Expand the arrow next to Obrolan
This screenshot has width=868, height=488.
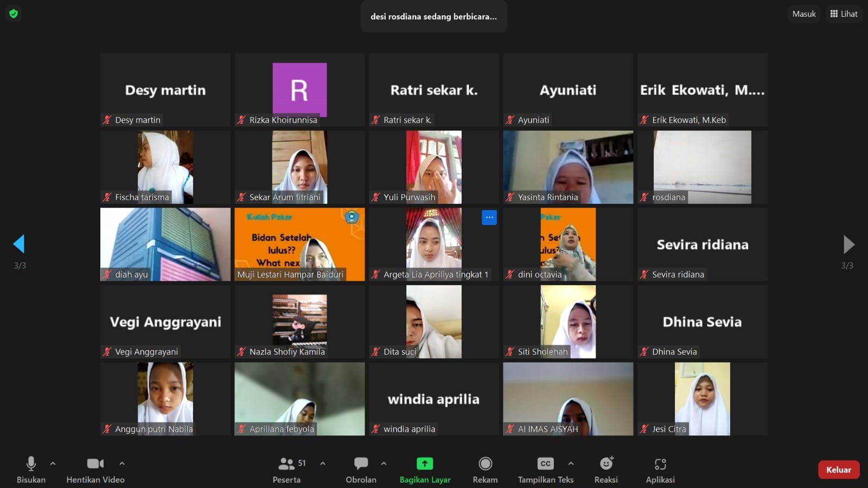384,464
